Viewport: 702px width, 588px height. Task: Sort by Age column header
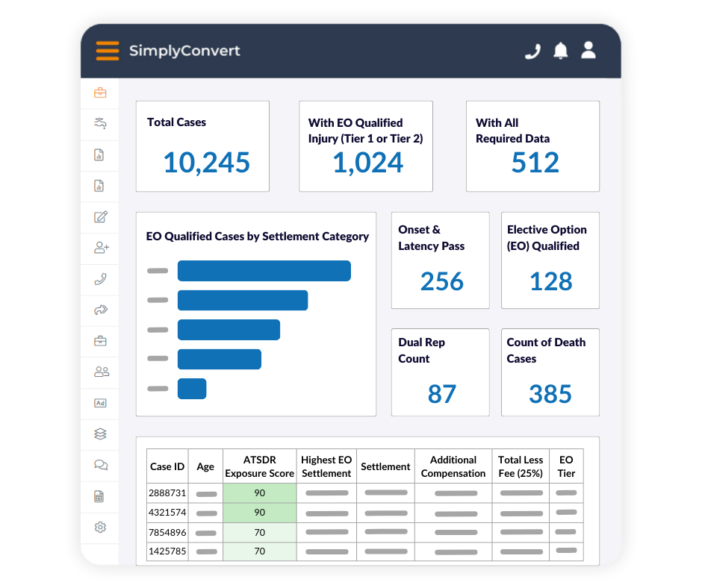(x=205, y=466)
